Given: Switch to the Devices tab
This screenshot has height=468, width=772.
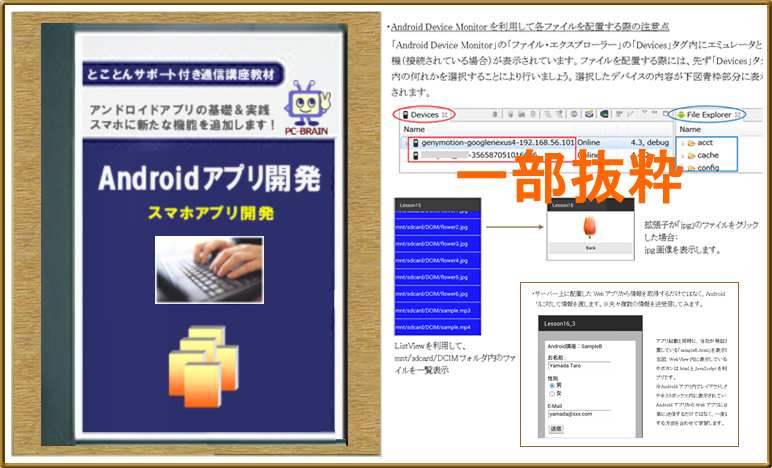Looking at the screenshot, I should coord(423,115).
